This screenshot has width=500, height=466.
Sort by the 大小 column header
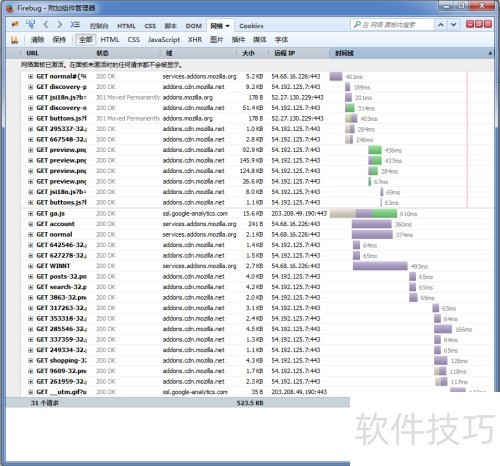tap(253, 53)
